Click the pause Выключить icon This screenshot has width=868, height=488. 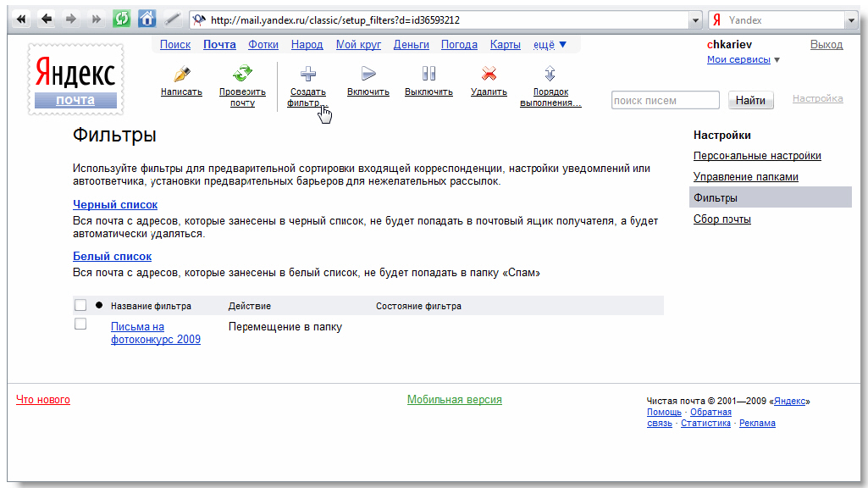[x=428, y=74]
